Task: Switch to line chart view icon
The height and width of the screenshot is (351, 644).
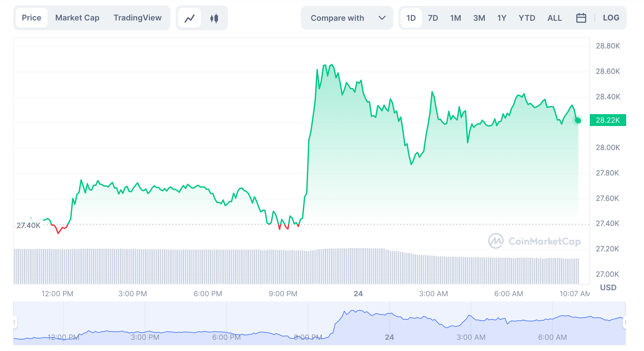Action: [190, 18]
